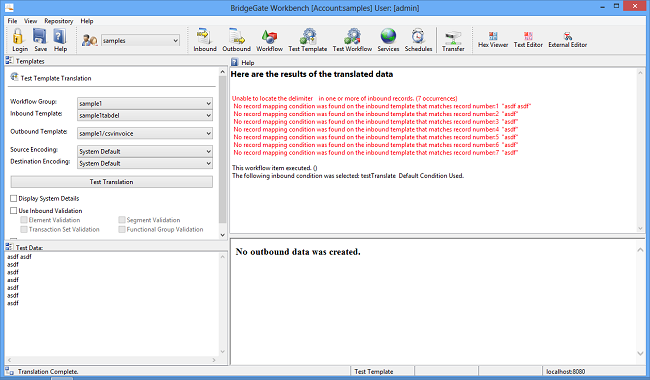This screenshot has width=650, height=380.
Task: Open the Outbound templates tool
Action: (237, 36)
